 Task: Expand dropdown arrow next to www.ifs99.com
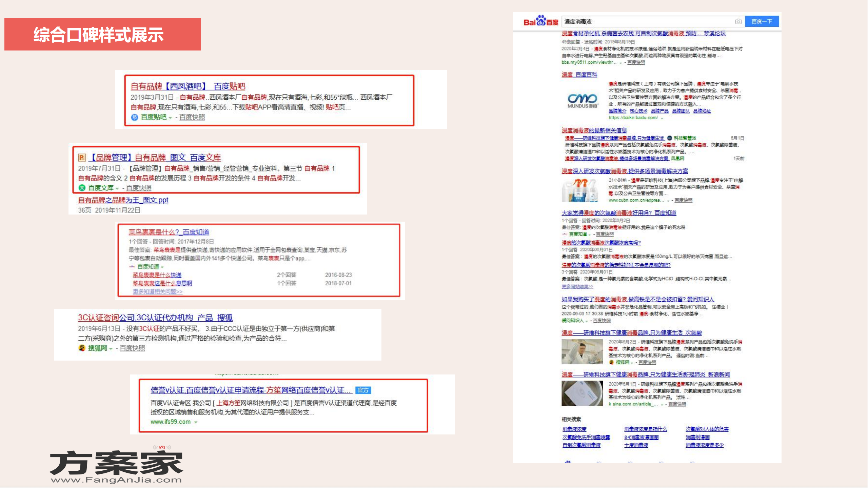pyautogui.click(x=196, y=422)
